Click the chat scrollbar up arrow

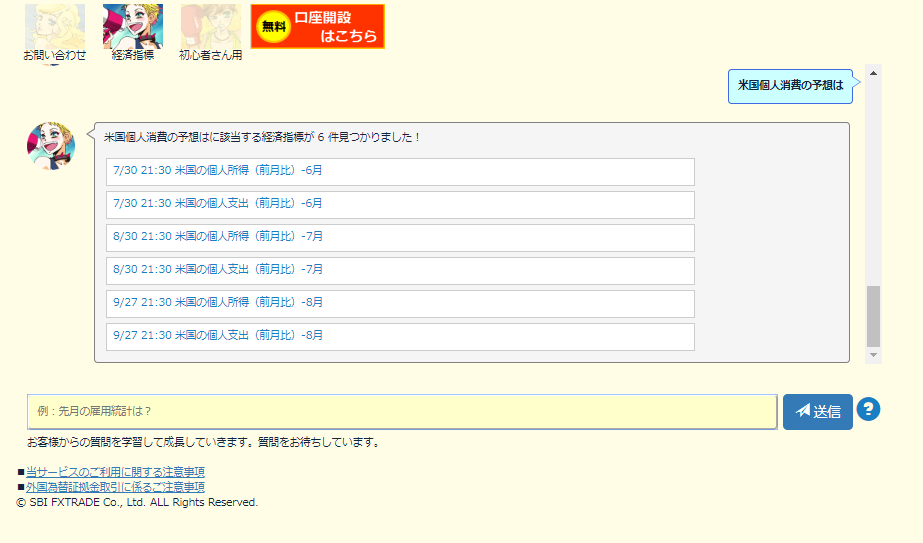[x=874, y=73]
